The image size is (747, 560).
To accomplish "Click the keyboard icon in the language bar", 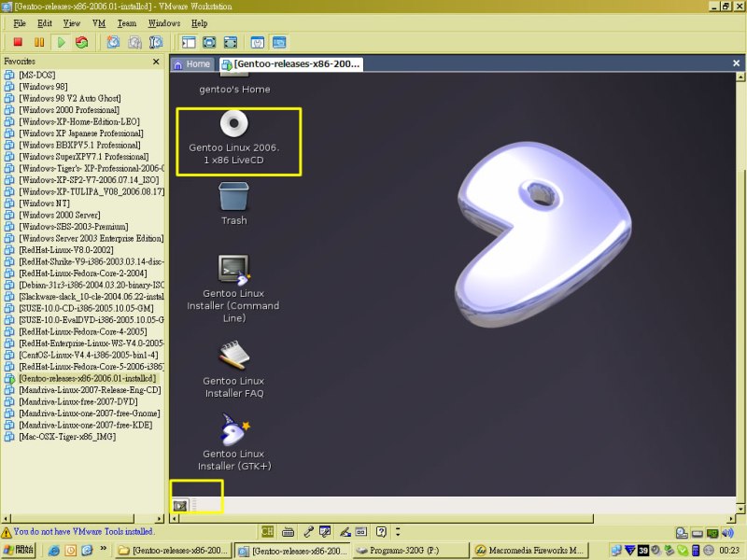I will (x=288, y=532).
